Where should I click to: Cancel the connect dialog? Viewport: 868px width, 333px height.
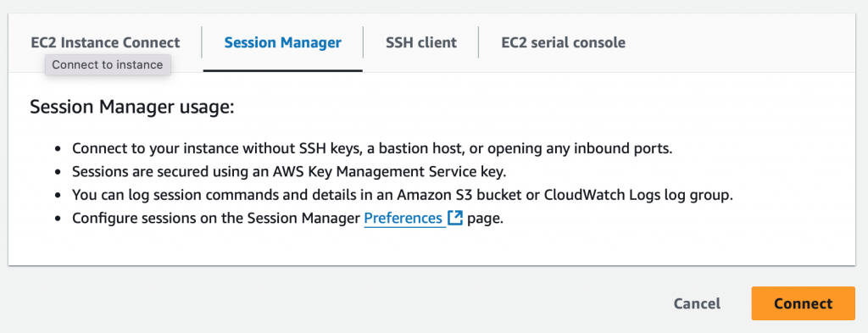697,303
